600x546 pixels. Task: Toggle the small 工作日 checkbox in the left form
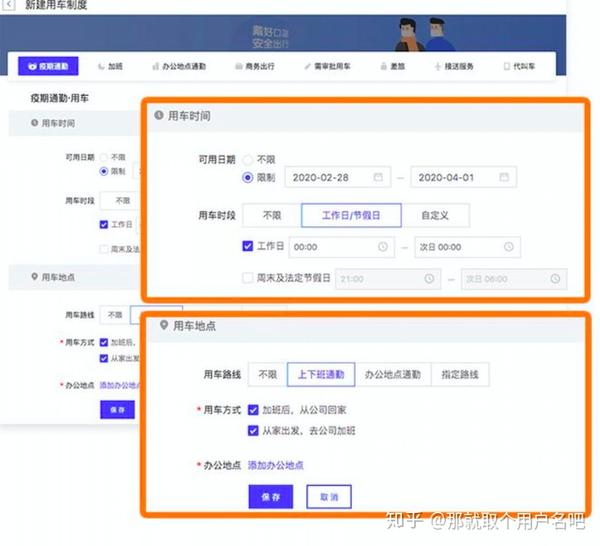coord(104,224)
